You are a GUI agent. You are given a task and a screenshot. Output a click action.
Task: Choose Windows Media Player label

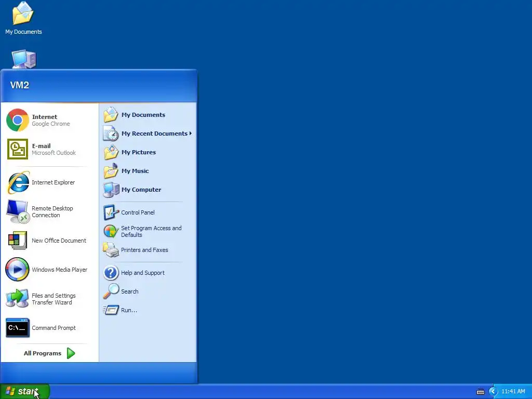[59, 270]
